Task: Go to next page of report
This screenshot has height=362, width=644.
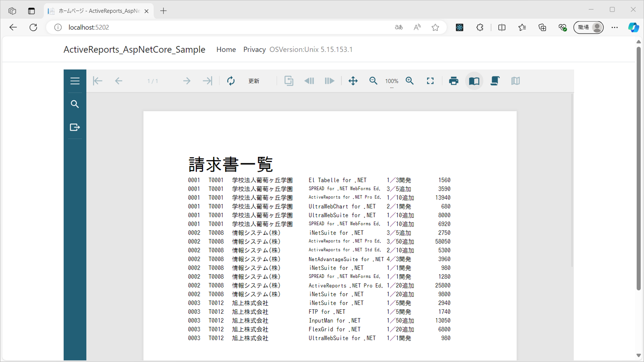Action: tap(187, 81)
